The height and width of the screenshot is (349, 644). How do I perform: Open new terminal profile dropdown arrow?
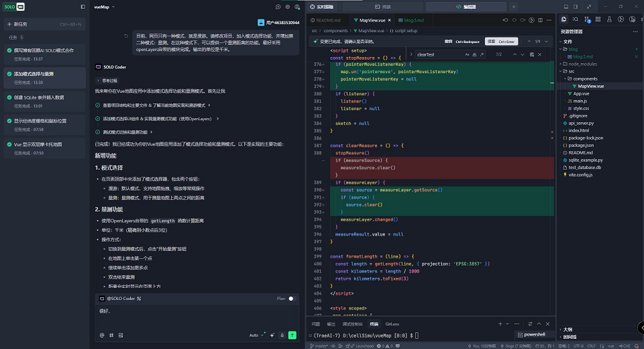(x=507, y=324)
